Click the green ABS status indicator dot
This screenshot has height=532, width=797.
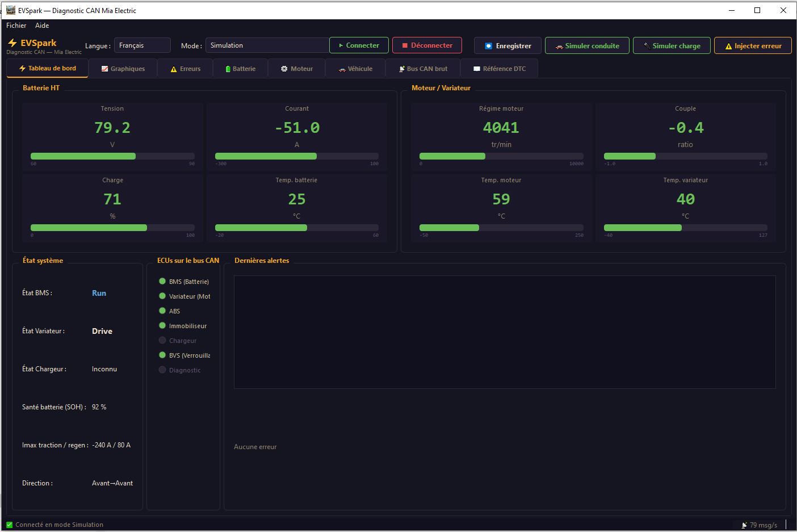tap(162, 311)
